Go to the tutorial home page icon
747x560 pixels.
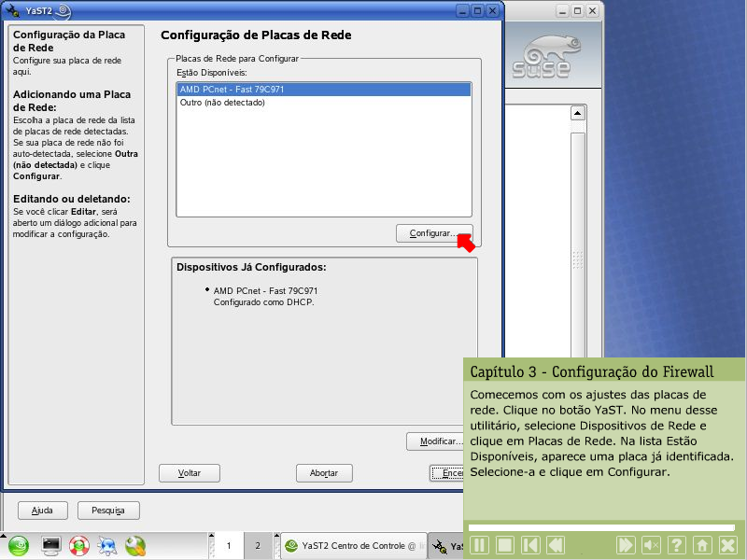[x=702, y=545]
